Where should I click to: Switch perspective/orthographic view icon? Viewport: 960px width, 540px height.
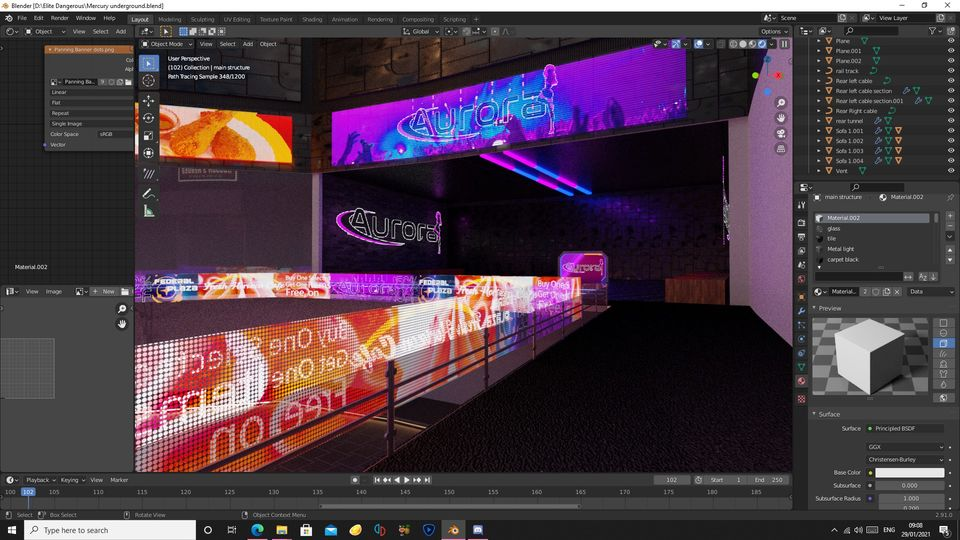tap(781, 148)
